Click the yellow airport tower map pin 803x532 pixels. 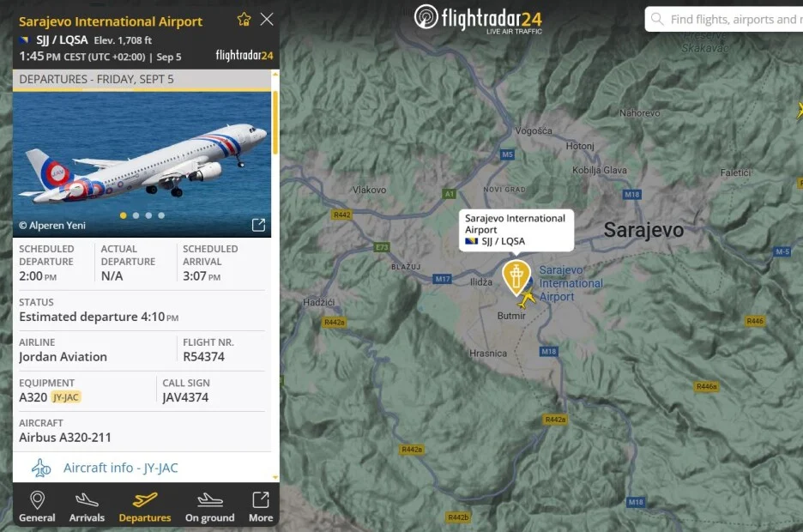[x=516, y=277]
